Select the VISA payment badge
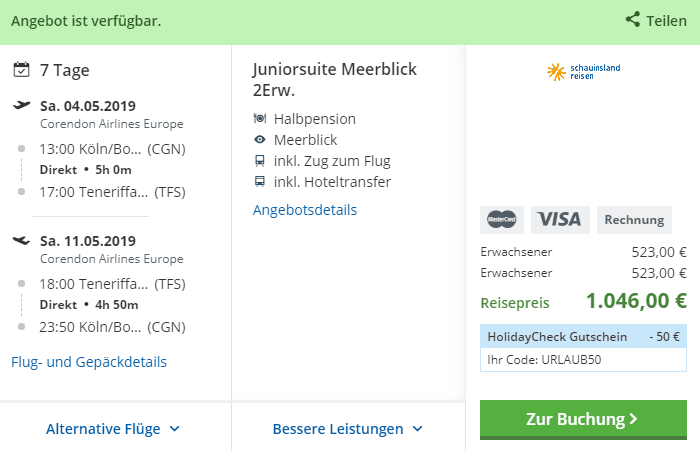 pos(560,219)
